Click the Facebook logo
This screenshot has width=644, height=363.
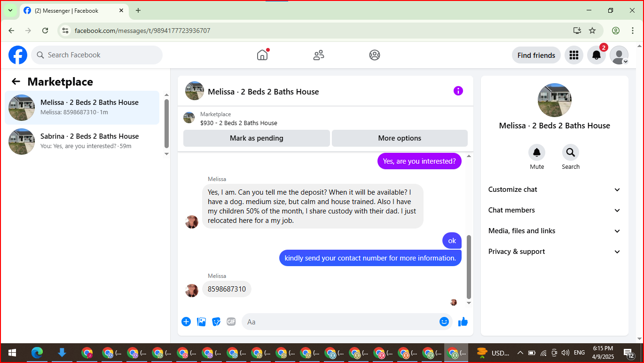(x=18, y=55)
